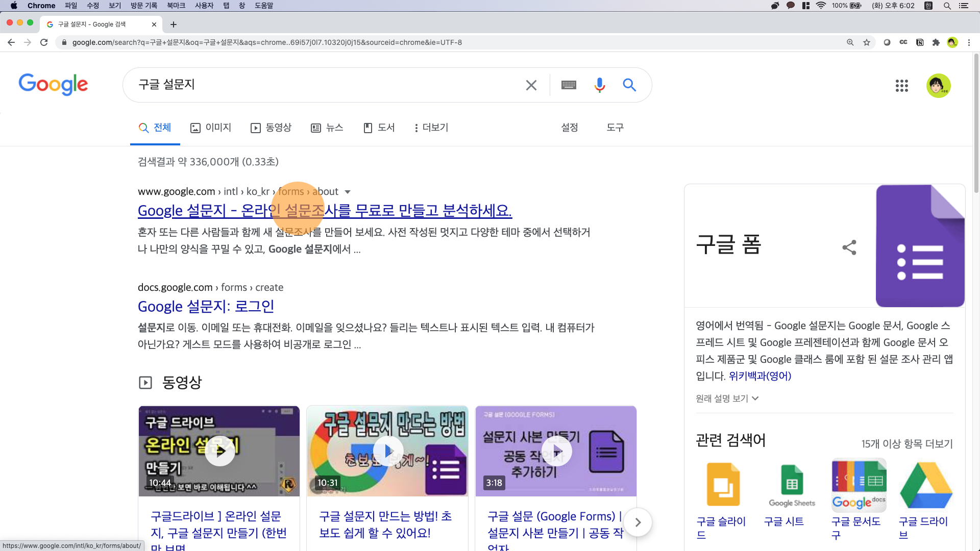This screenshot has width=980, height=551.
Task: Open the 방문 기록 menu in menu bar
Action: [144, 6]
